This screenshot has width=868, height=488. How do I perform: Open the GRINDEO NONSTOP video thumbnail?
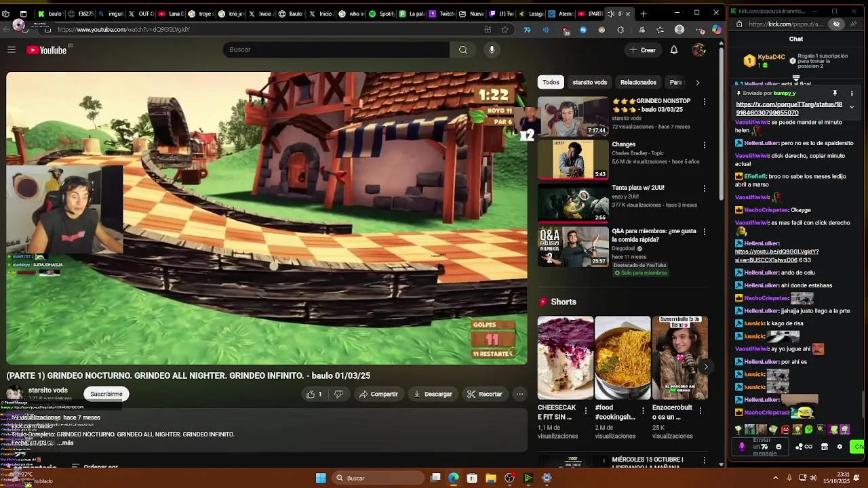[x=573, y=116]
